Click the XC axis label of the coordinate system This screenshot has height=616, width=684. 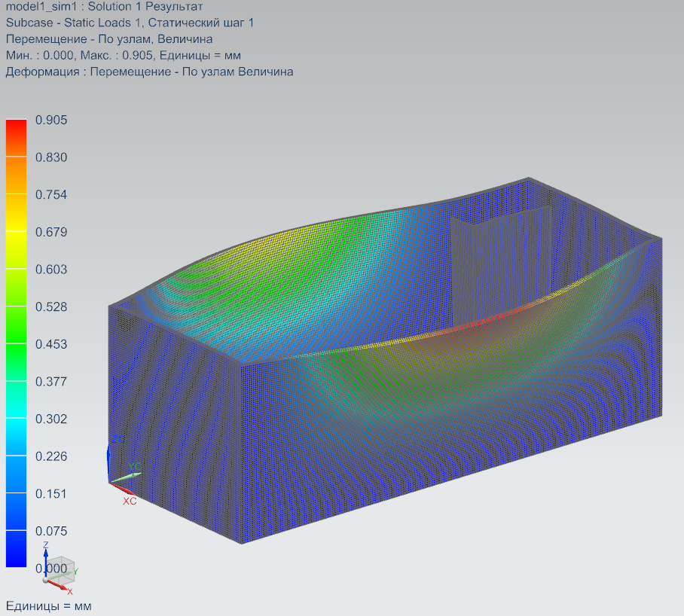tap(130, 501)
